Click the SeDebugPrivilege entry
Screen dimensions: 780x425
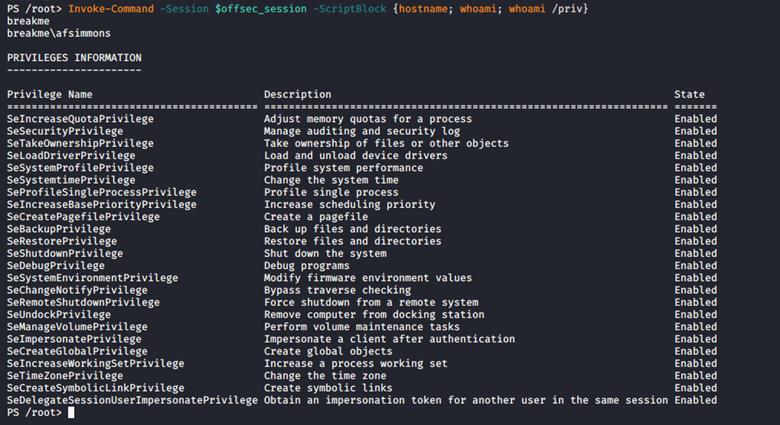click(55, 265)
